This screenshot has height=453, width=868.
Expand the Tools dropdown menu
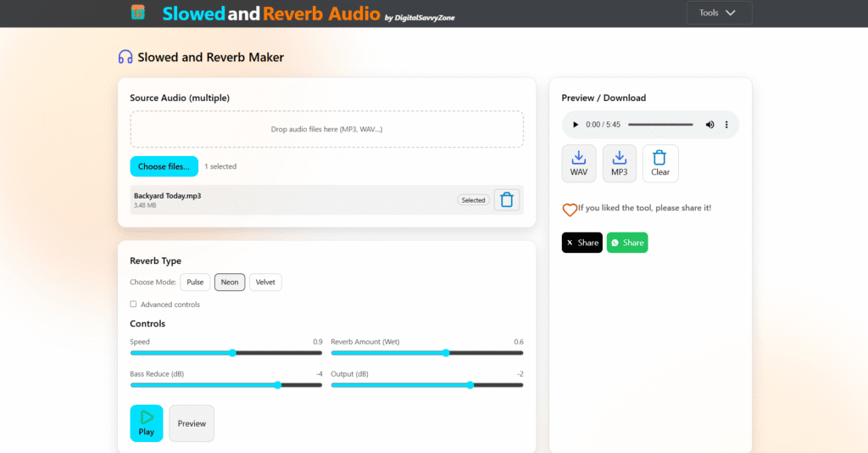pyautogui.click(x=719, y=13)
